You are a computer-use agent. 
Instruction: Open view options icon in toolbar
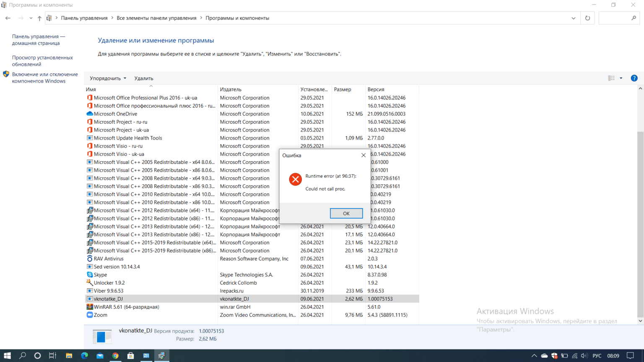point(611,78)
